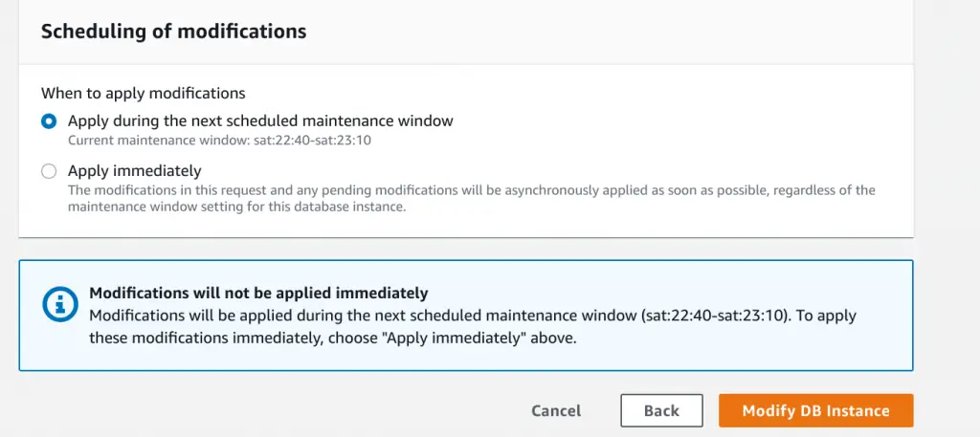Click the blue info circle icon
The image size is (980, 437).
click(x=60, y=305)
